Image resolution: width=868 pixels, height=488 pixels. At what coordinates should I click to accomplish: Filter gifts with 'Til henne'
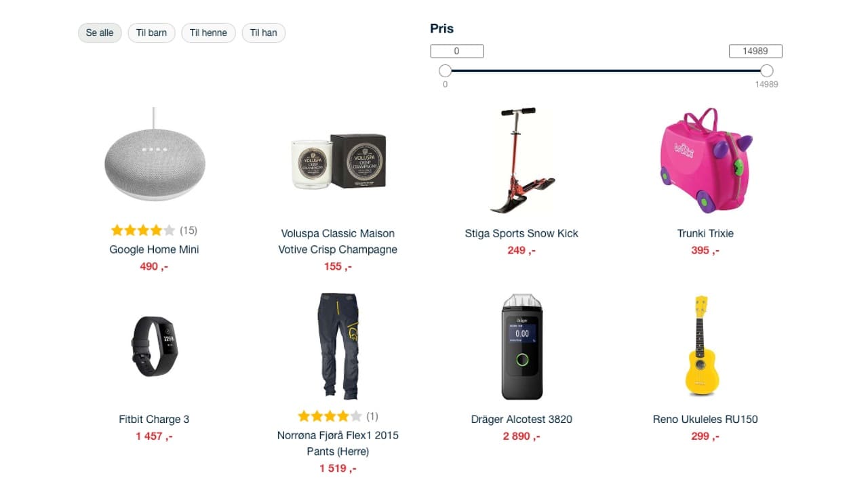coord(209,33)
